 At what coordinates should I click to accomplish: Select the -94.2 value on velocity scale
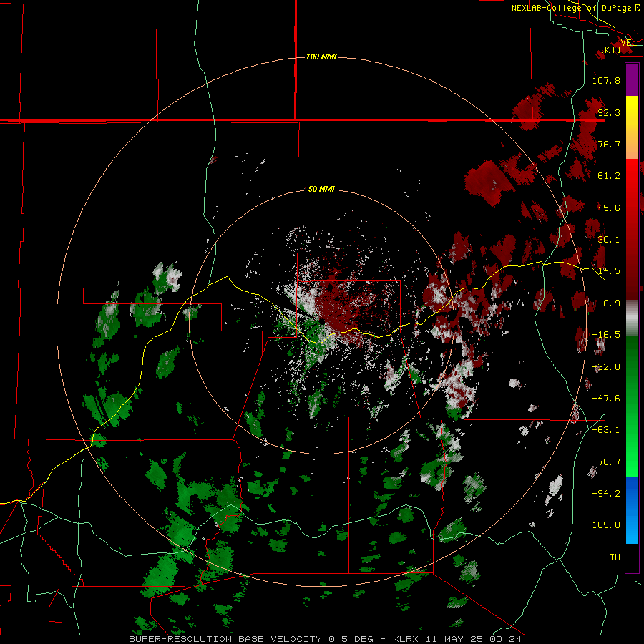click(606, 494)
